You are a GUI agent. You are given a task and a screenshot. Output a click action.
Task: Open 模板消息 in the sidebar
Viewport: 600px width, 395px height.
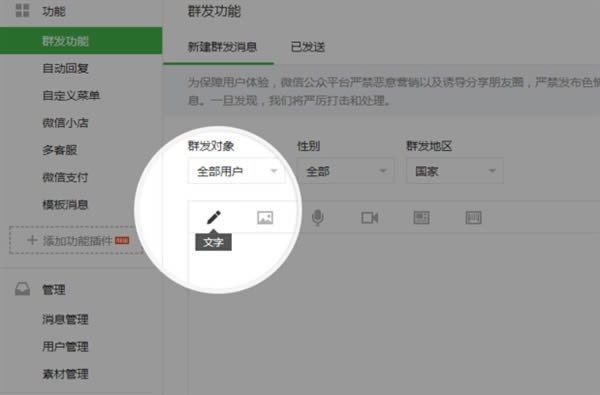point(65,205)
